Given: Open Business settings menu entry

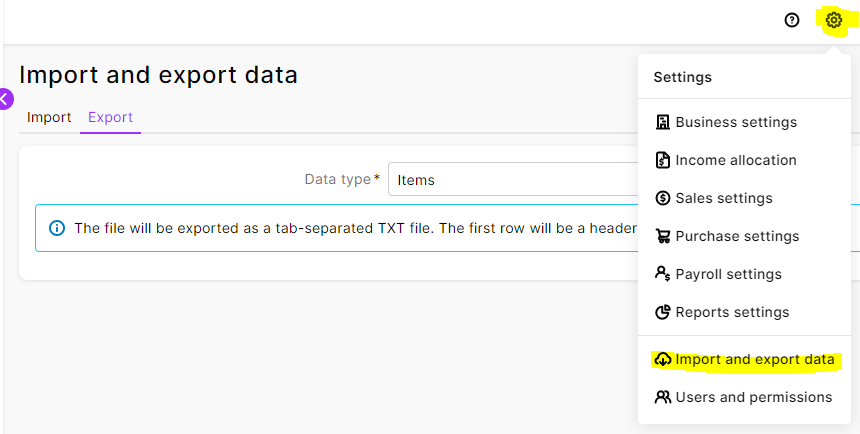Looking at the screenshot, I should pyautogui.click(x=736, y=122).
